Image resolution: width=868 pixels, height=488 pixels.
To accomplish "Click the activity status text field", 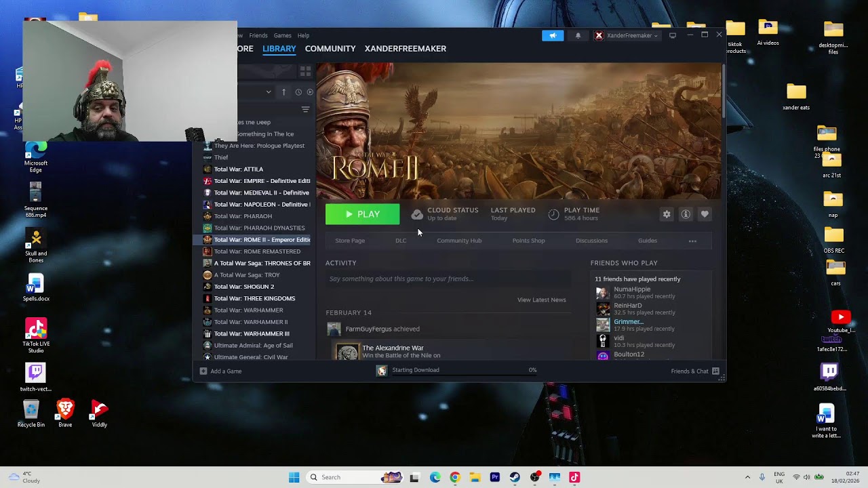I will coord(448,279).
